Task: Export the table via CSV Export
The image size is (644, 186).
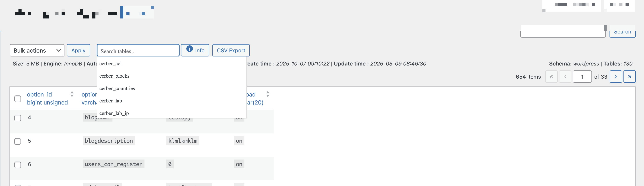Action: (x=231, y=50)
